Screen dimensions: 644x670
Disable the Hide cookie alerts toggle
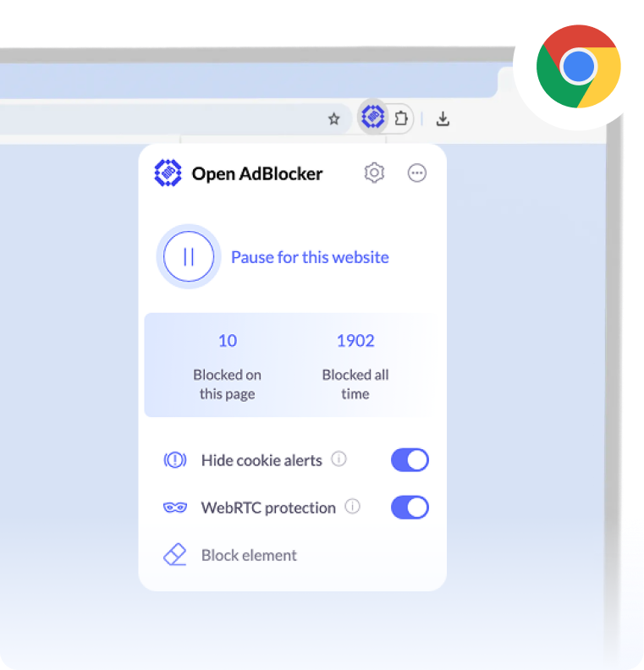click(410, 459)
